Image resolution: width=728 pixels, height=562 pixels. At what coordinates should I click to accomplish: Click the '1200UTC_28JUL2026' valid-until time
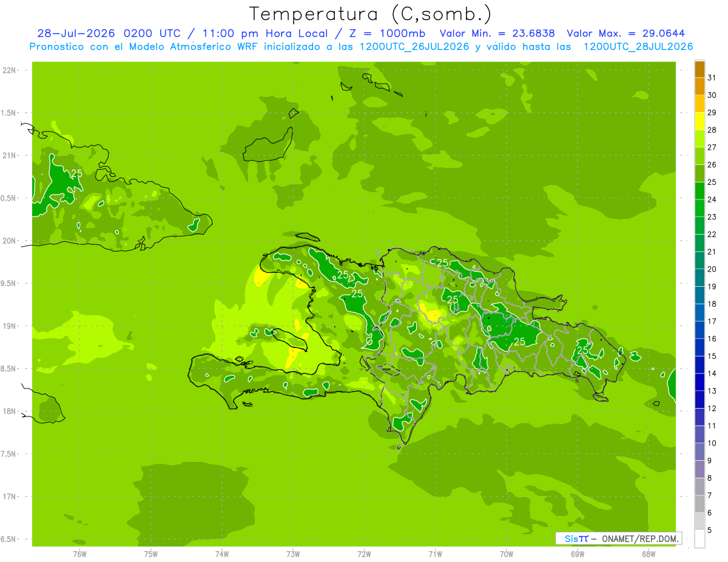tap(638, 47)
